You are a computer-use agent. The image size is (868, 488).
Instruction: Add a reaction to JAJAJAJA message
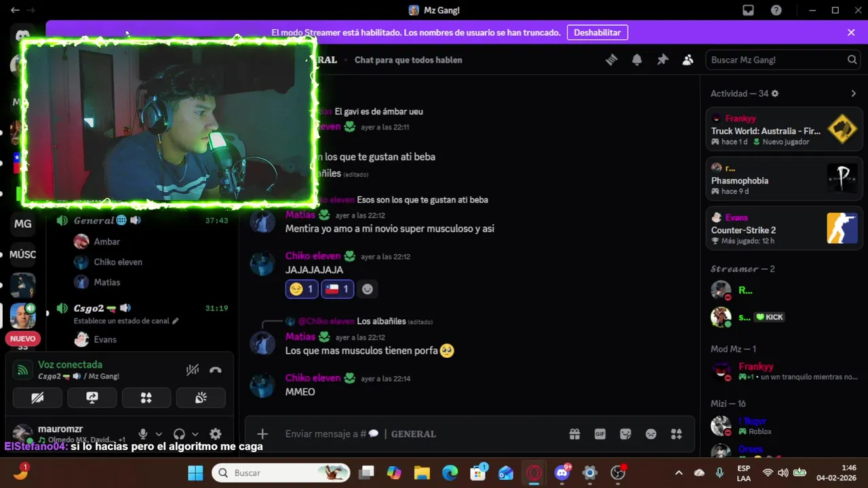(x=367, y=289)
